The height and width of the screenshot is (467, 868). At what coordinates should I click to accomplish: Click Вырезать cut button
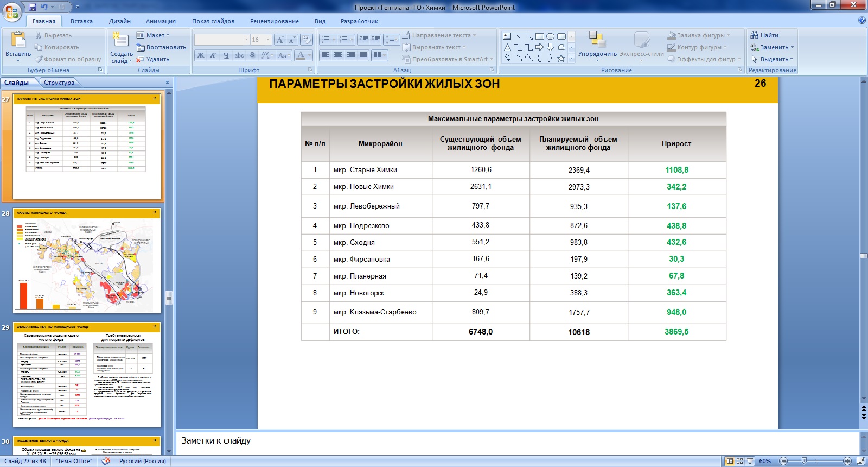pyautogui.click(x=53, y=35)
